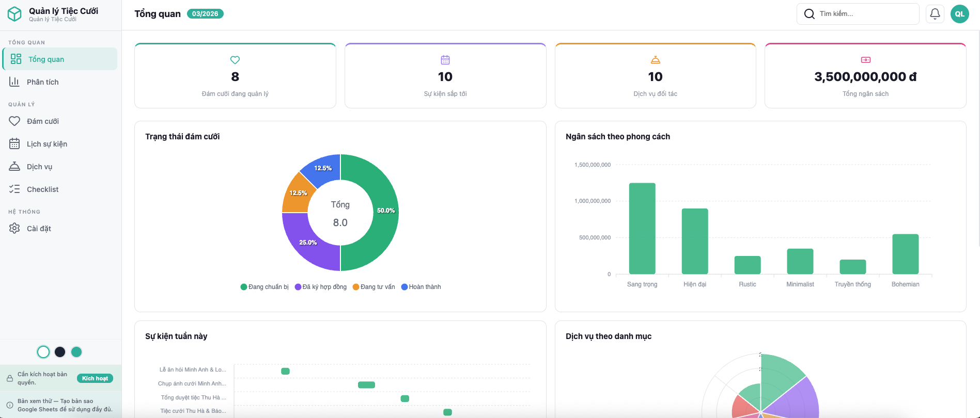
Task: Click the service bell icon on partner card
Action: pos(655,60)
